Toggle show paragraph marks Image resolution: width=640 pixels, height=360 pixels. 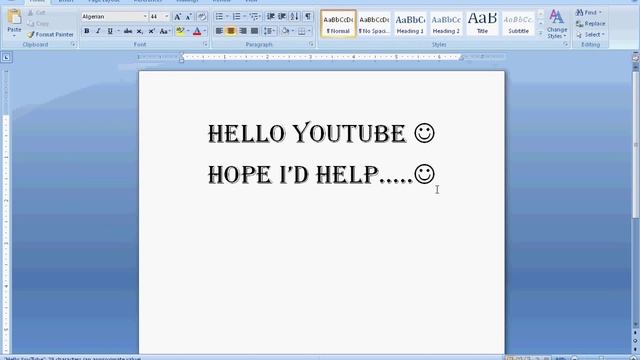308,16
